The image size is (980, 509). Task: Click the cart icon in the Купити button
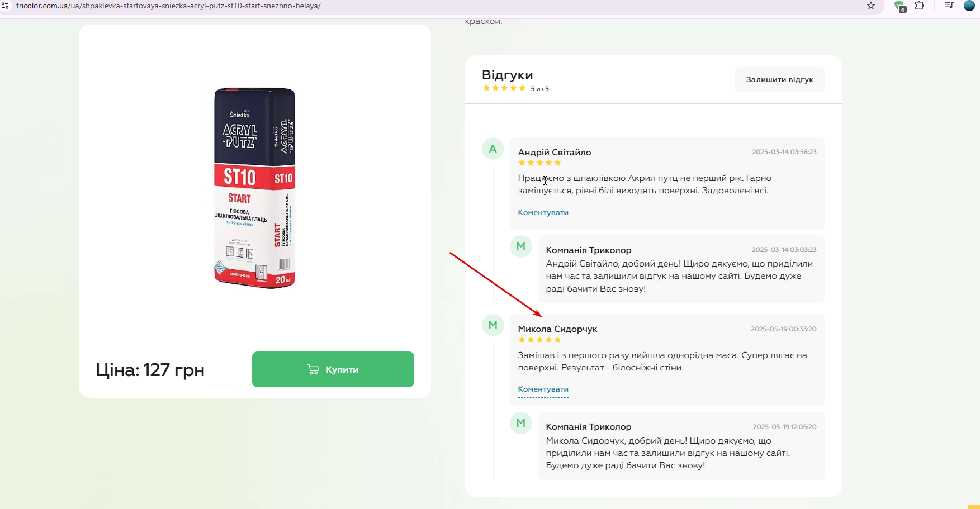[313, 369]
